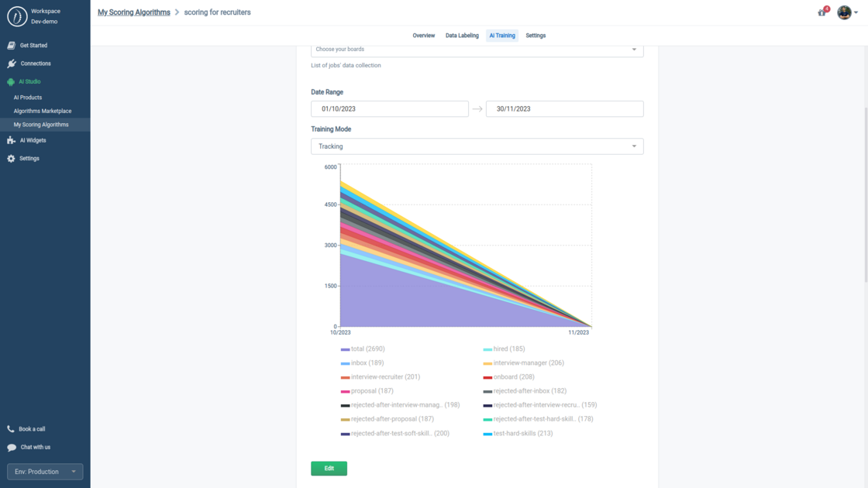Click the onboard (208) legend entry
This screenshot has width=868, height=488.
[x=508, y=377]
